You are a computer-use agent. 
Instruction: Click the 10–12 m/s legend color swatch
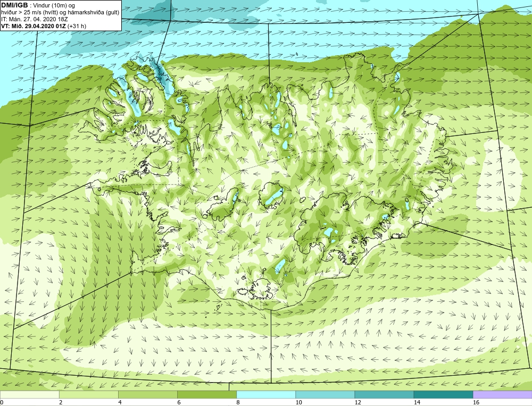coord(325,394)
